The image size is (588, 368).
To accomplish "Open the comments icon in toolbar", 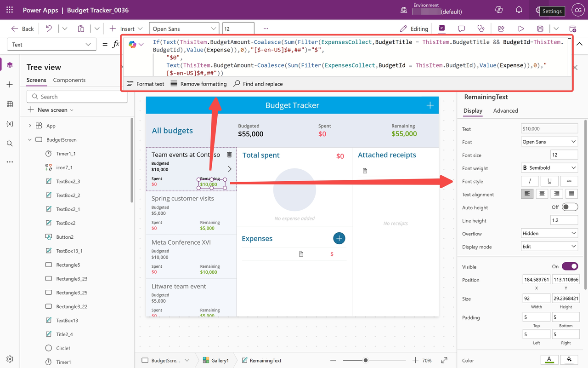I will pyautogui.click(x=461, y=29).
